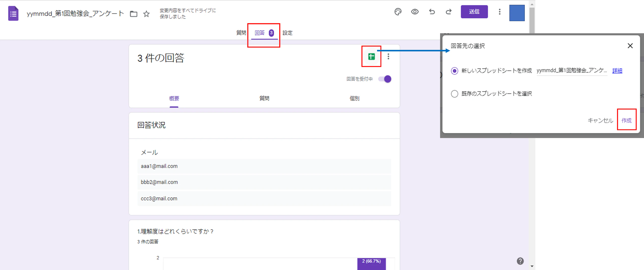Click the move-to-folder icon
The width and height of the screenshot is (644, 270).
(x=134, y=14)
